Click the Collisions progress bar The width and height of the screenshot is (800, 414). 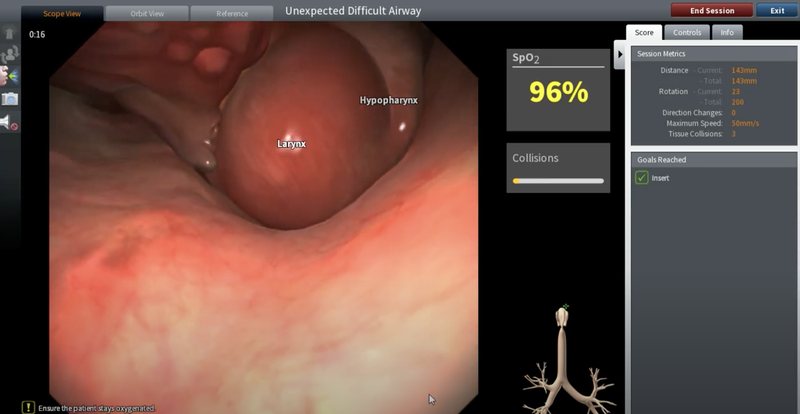tap(558, 181)
